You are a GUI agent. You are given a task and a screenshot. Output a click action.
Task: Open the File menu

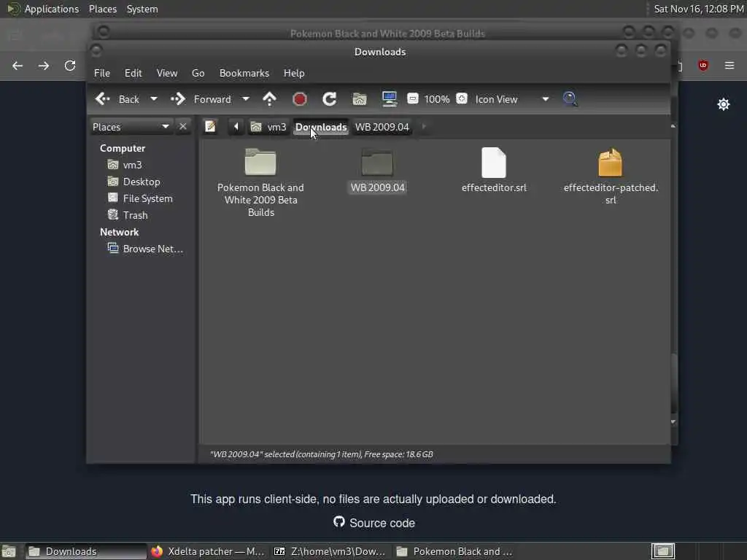(102, 73)
